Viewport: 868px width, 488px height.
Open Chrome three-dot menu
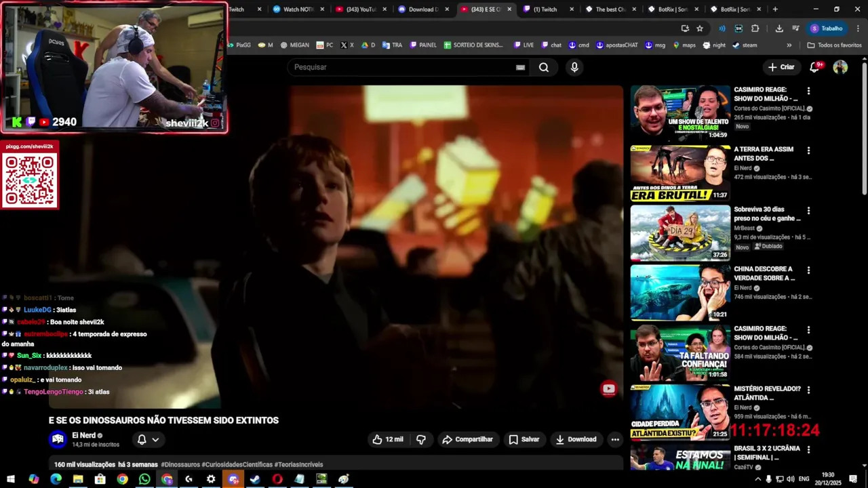(858, 28)
